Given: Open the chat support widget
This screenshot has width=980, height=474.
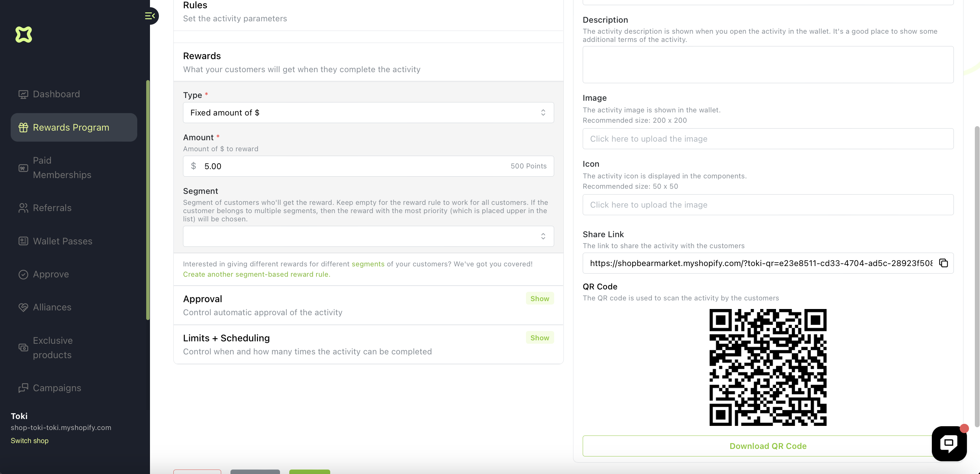Looking at the screenshot, I should click(x=949, y=443).
